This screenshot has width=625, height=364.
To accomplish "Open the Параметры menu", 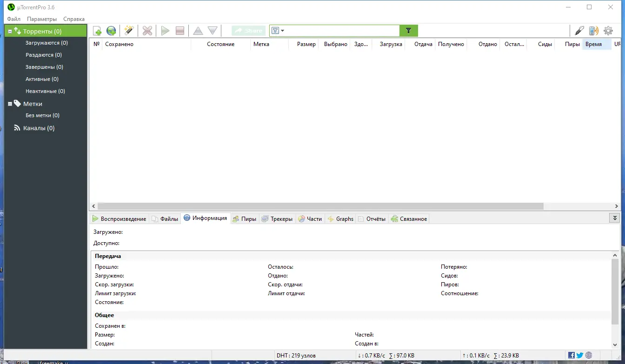I will tap(42, 19).
